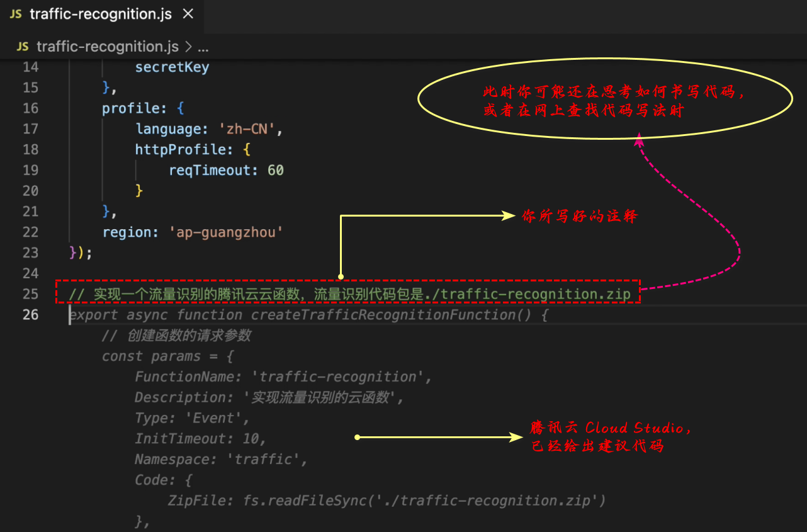
Task: Click the suggested 'Code: {' line
Action: pos(164,480)
